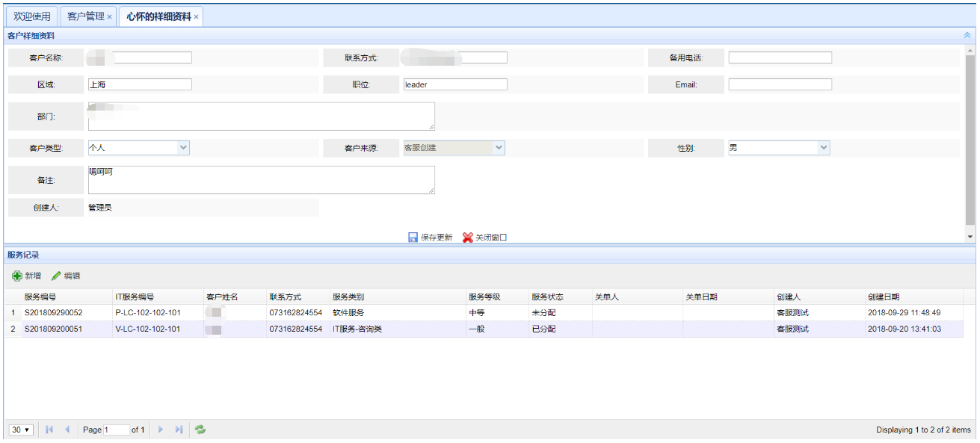Close the 客户管理 tab

[109, 17]
